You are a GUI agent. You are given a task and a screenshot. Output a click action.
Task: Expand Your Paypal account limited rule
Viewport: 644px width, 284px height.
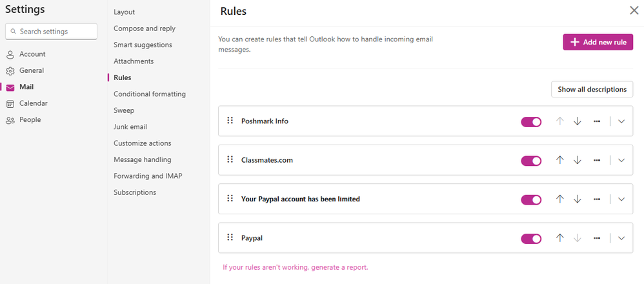tap(621, 199)
